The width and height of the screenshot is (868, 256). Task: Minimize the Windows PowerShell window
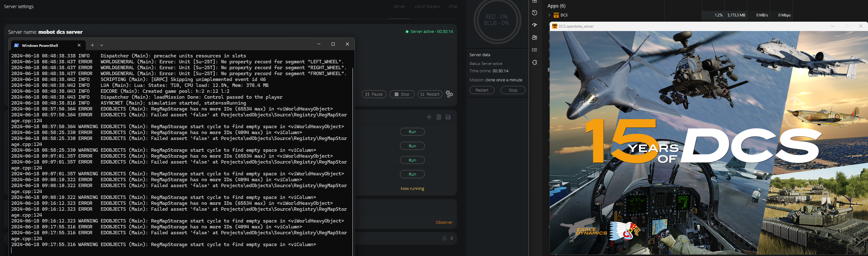point(319,44)
